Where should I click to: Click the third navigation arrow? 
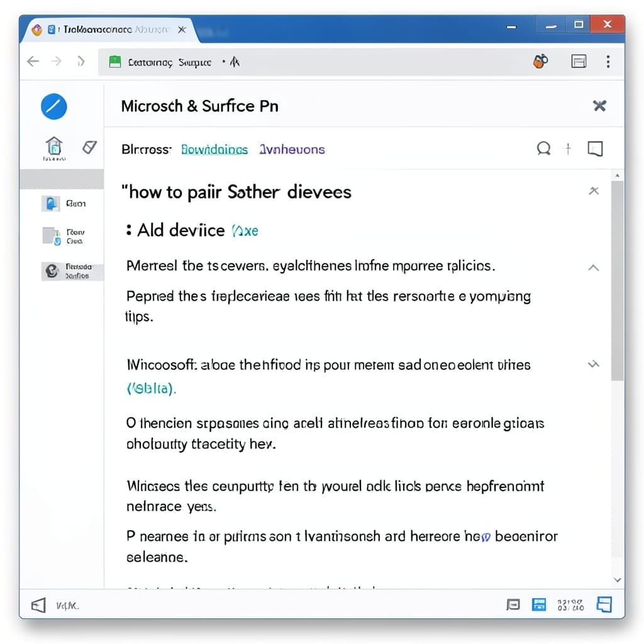(x=81, y=62)
